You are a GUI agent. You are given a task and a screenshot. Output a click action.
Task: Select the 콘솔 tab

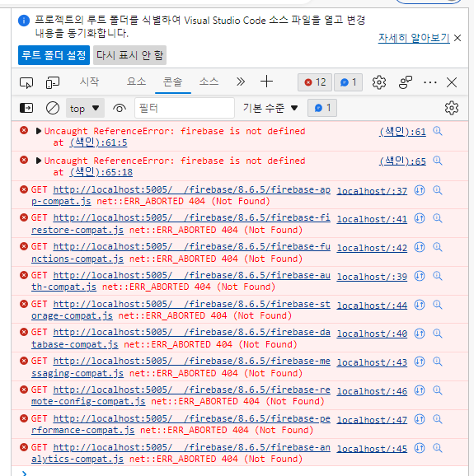coord(172,82)
